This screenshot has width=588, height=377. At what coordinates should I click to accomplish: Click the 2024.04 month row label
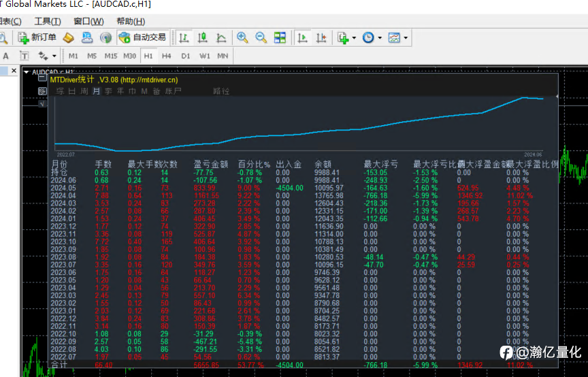(x=63, y=195)
